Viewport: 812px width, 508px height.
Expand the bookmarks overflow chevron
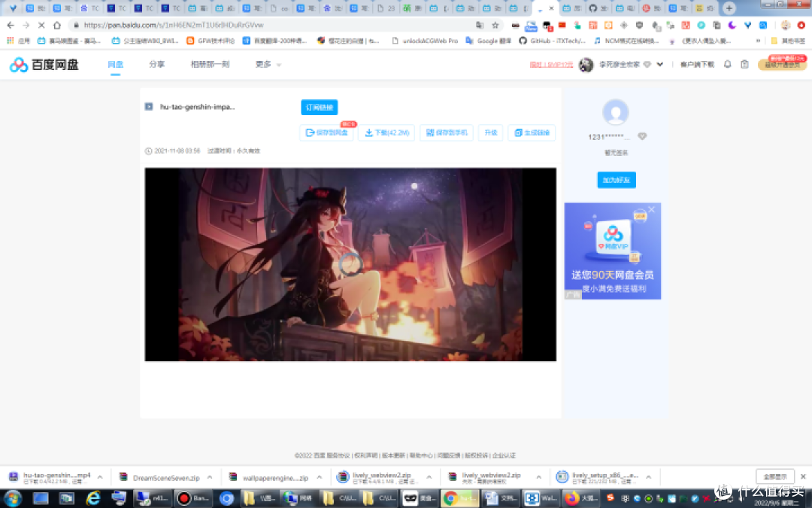[x=758, y=41]
